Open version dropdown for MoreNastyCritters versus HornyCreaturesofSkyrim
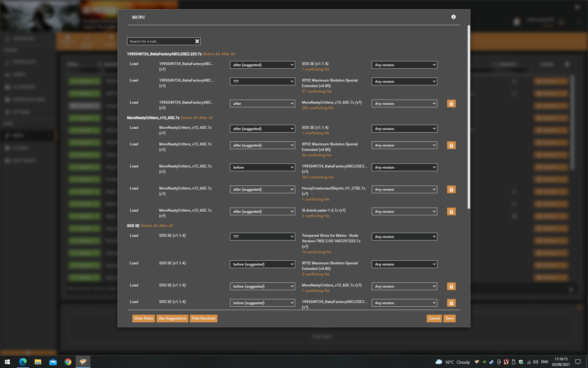Viewport: 588px width, 368px height. 404,189
